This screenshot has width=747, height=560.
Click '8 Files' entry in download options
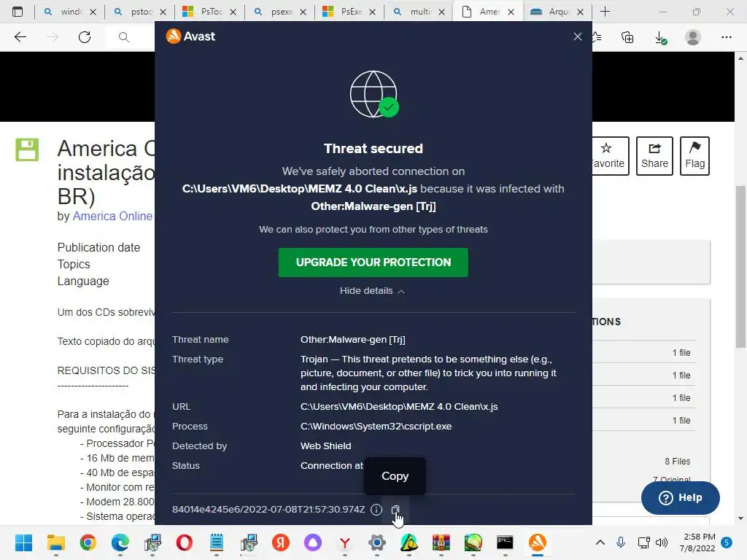click(678, 462)
